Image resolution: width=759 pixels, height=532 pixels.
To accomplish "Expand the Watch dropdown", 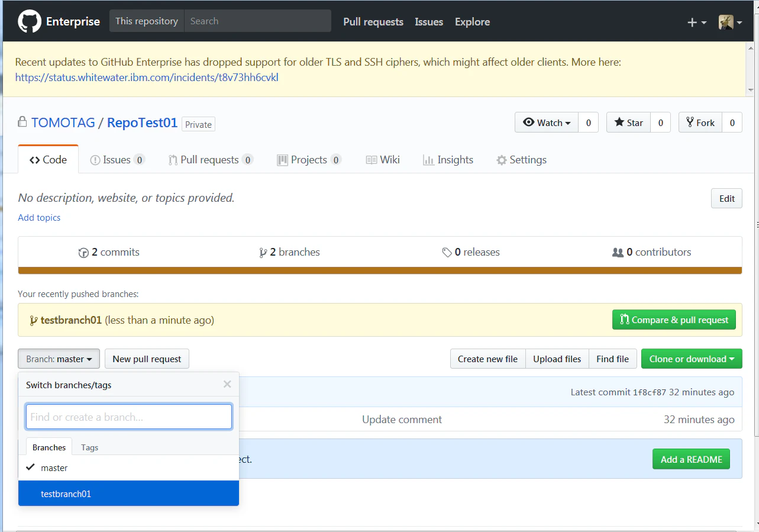I will (x=547, y=122).
